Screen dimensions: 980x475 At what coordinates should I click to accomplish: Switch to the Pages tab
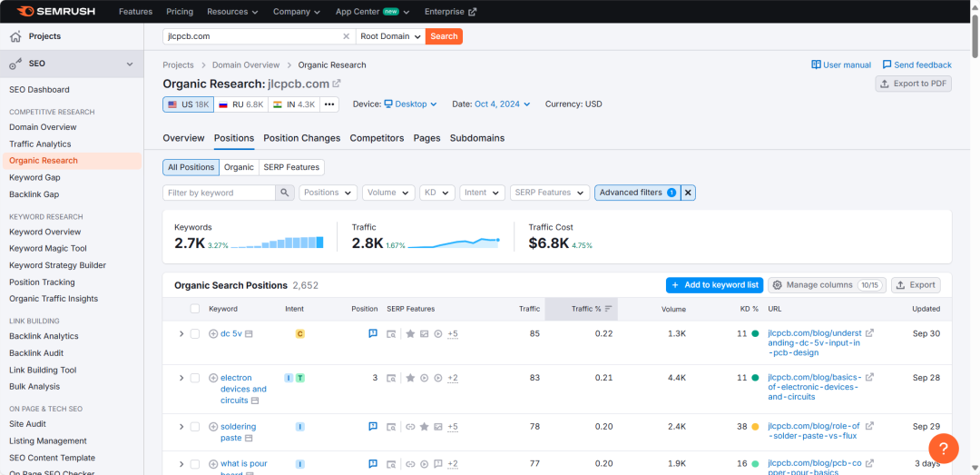[x=426, y=138]
